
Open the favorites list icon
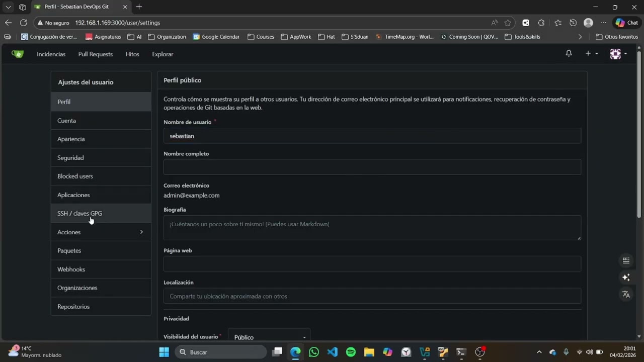pos(557,23)
